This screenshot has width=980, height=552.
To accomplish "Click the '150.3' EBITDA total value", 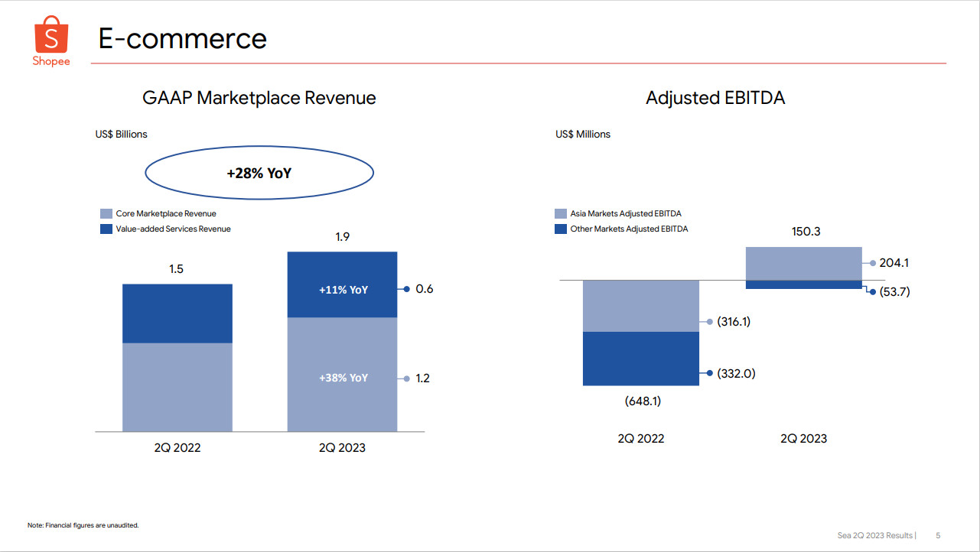I will 805,231.
